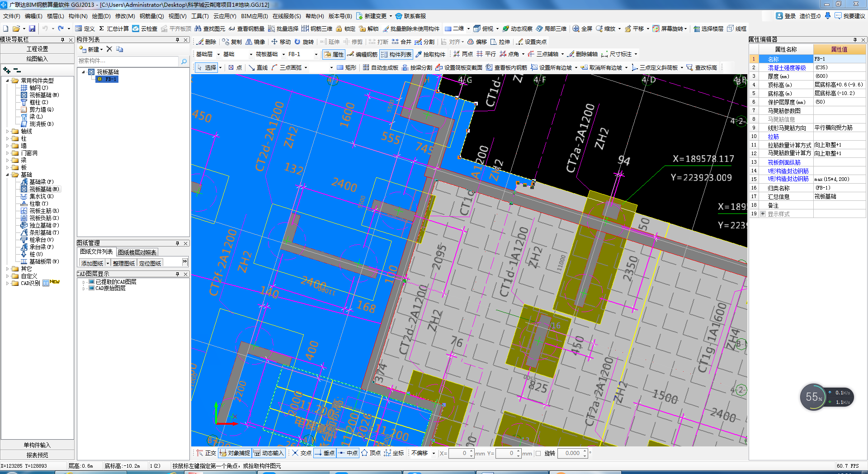Select the 偏移 offset tool
The height and width of the screenshot is (474, 868).
coord(477,42)
